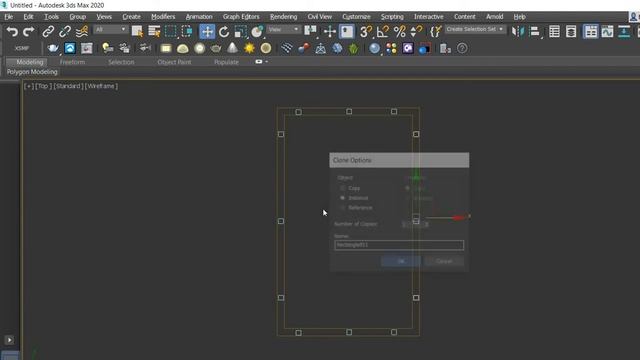Switch to the Freeform ribbon tab
640x360 pixels.
(x=72, y=62)
